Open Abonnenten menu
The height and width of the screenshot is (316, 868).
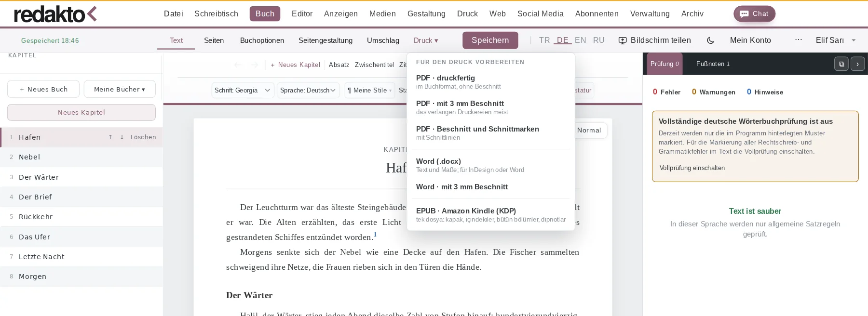coord(597,14)
